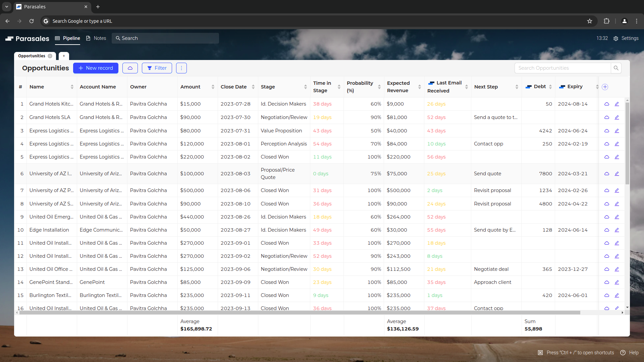Click the Debt Sum 55,898 cell

(x=538, y=325)
